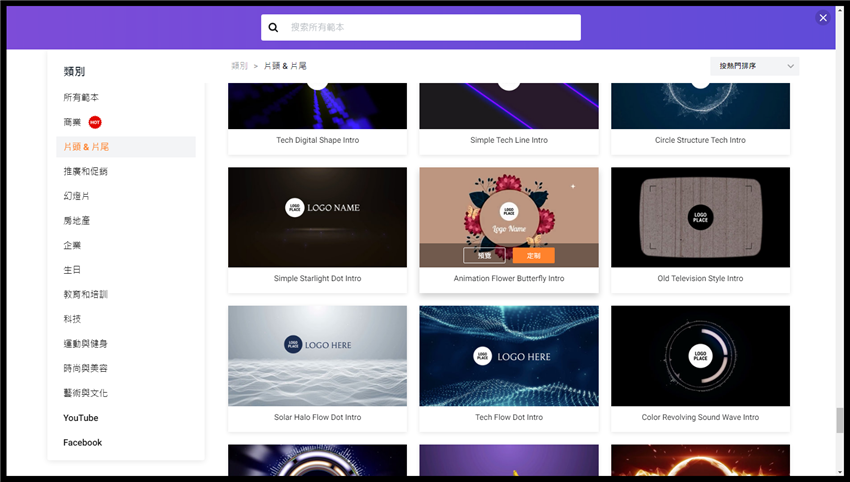
Task: Click 'Tech Flow Dot Intro' title
Action: (509, 417)
